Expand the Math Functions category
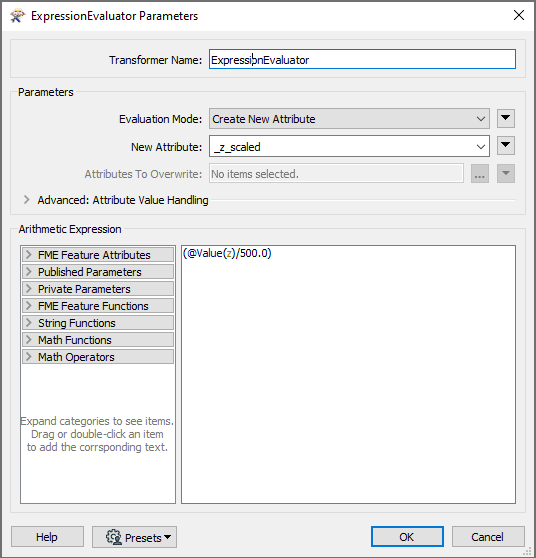Image resolution: width=536 pixels, height=558 pixels. click(x=98, y=340)
